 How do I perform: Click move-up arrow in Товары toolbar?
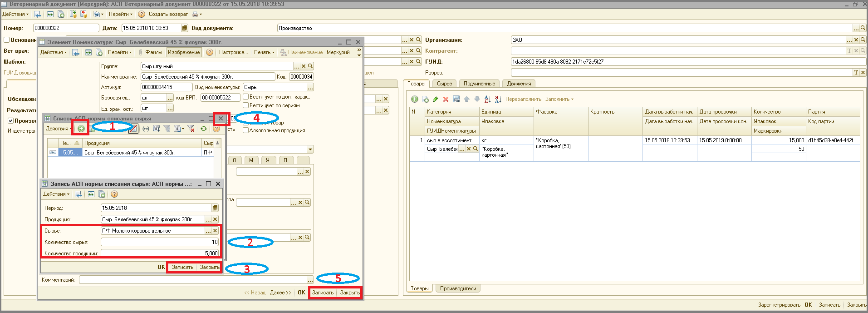[466, 99]
